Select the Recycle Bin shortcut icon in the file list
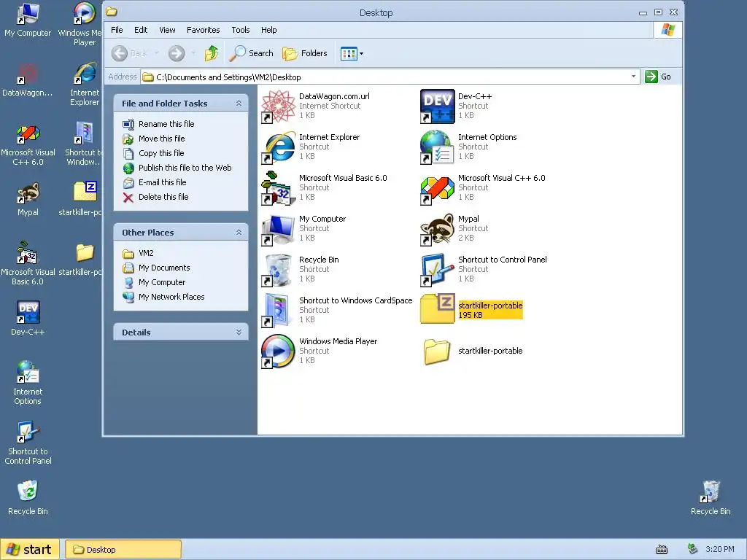The height and width of the screenshot is (560, 747). click(279, 270)
